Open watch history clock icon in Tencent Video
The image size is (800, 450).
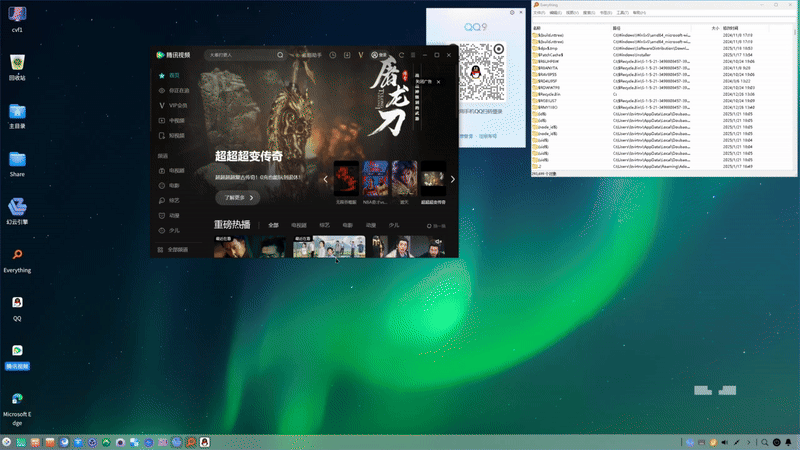click(x=333, y=55)
